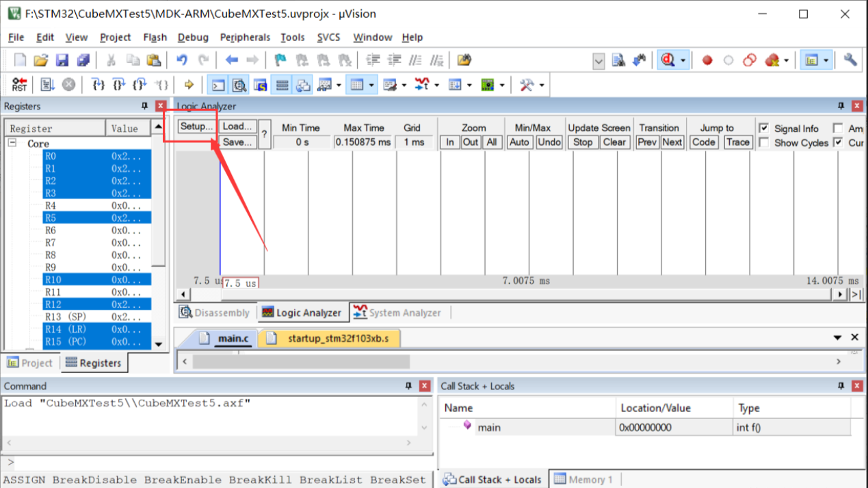This screenshot has height=488, width=868.
Task: Open the Flash menu
Action: point(155,37)
